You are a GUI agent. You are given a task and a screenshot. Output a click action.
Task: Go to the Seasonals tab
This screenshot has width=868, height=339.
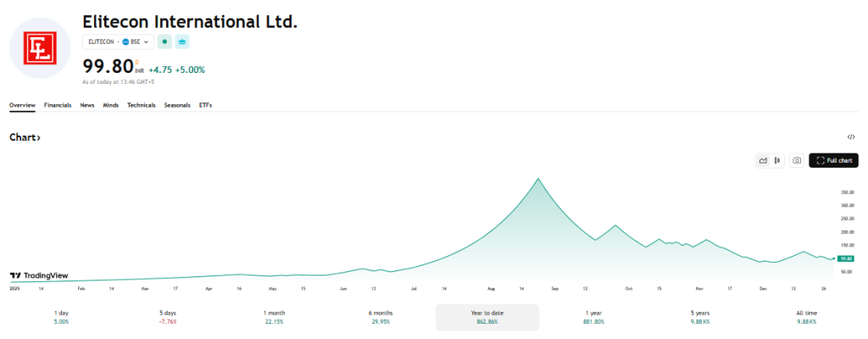pyautogui.click(x=177, y=105)
